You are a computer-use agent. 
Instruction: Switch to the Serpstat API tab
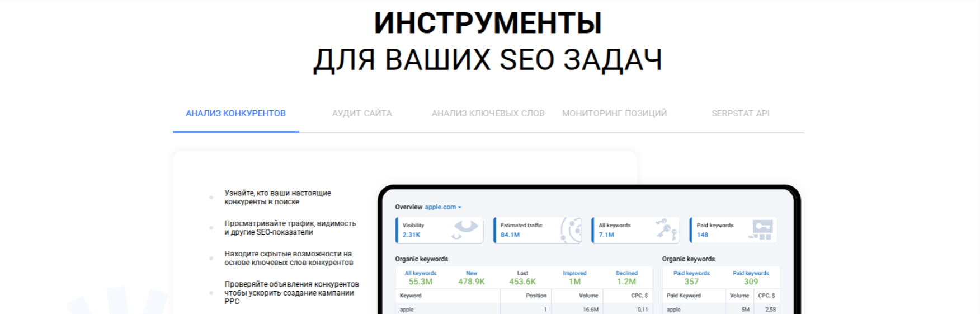coord(740,113)
